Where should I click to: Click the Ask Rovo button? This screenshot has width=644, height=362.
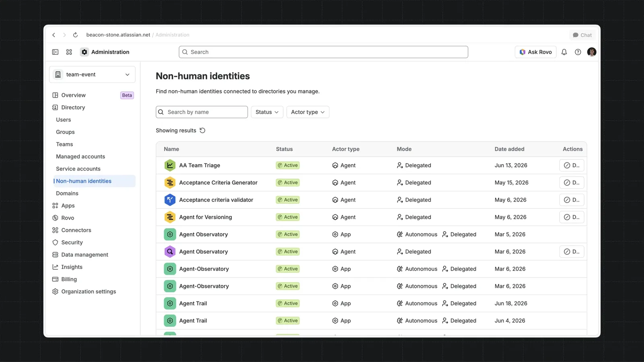[x=536, y=52]
